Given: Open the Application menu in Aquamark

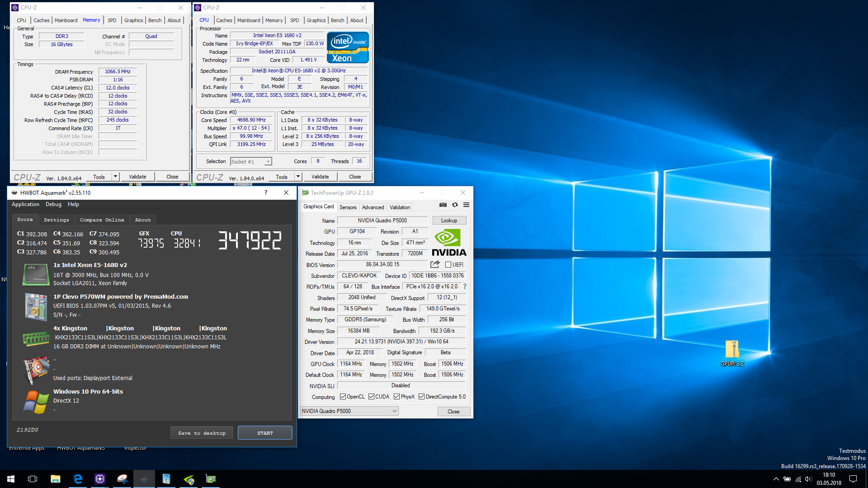Looking at the screenshot, I should coord(25,204).
